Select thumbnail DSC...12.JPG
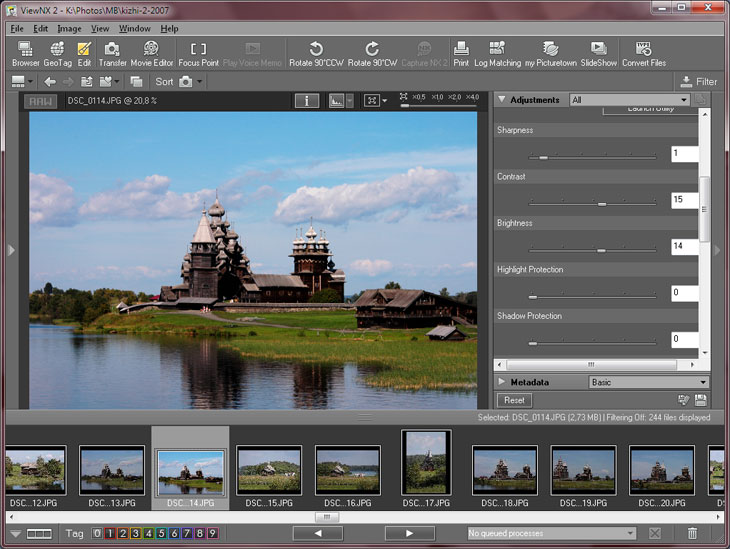This screenshot has height=549, width=730. [x=35, y=476]
